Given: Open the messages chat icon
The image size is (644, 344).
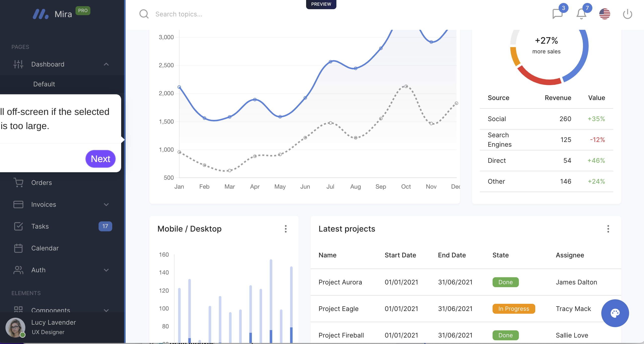Looking at the screenshot, I should (557, 14).
